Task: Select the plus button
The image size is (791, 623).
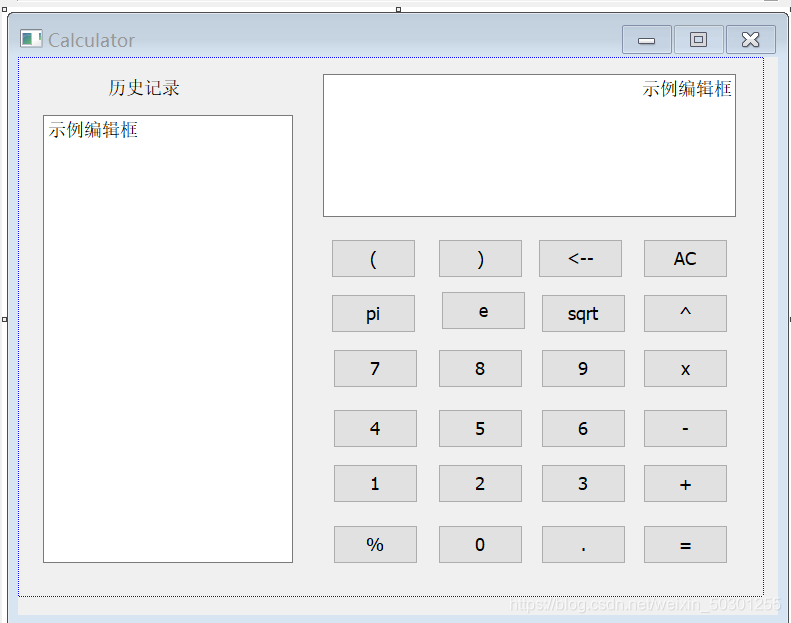Action: 685,484
